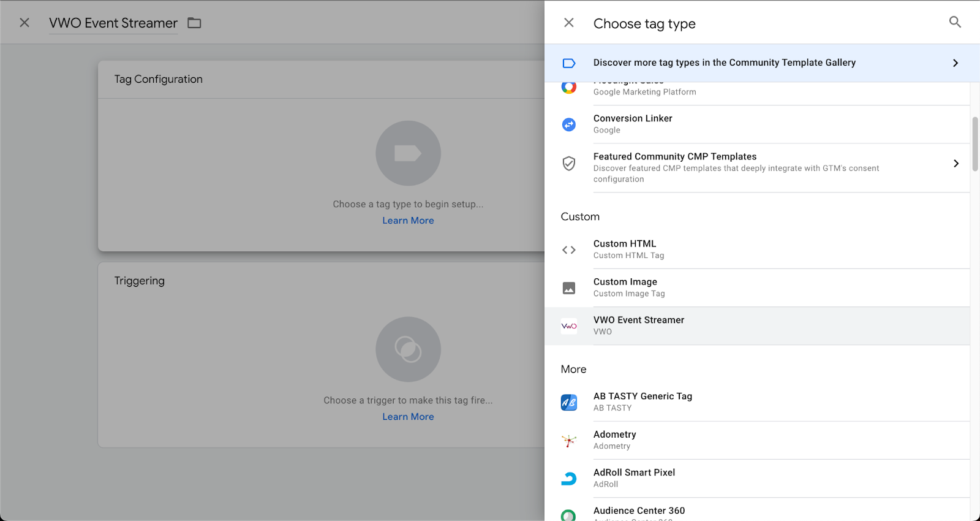This screenshot has height=521, width=980.
Task: Click the Featured Community CMP shield icon
Action: [x=569, y=163]
